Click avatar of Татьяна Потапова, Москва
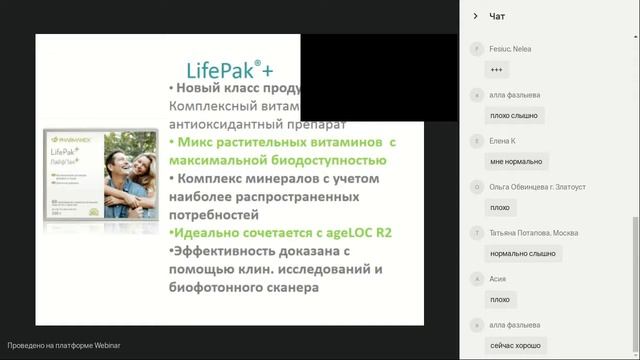The image size is (640, 360). [476, 233]
